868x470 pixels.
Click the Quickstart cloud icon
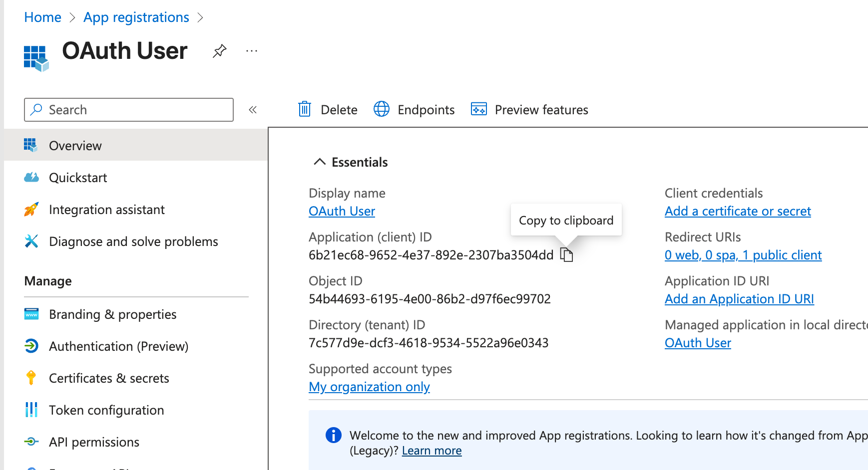pos(31,177)
